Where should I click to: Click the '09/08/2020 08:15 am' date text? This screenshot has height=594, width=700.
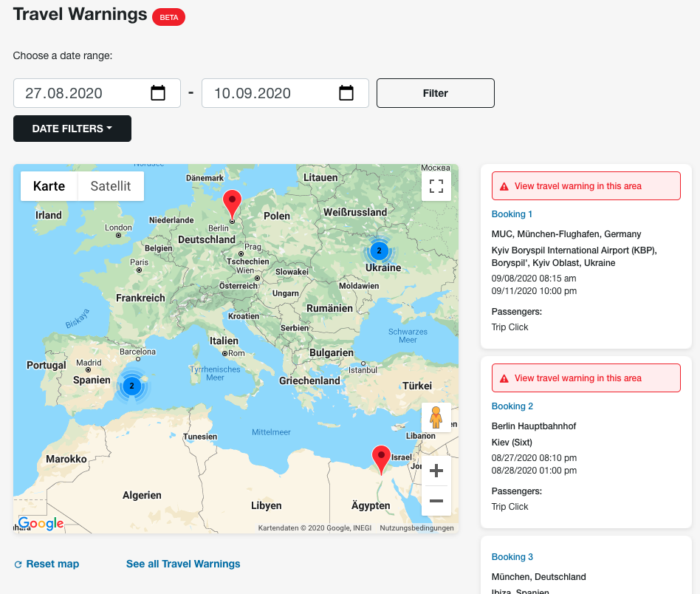point(534,279)
